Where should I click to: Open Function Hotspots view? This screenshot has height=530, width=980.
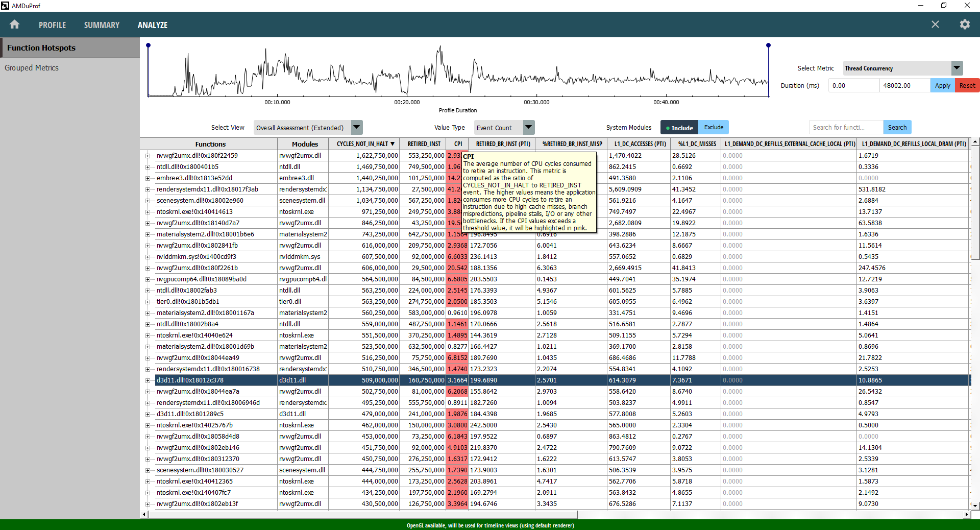click(70, 47)
